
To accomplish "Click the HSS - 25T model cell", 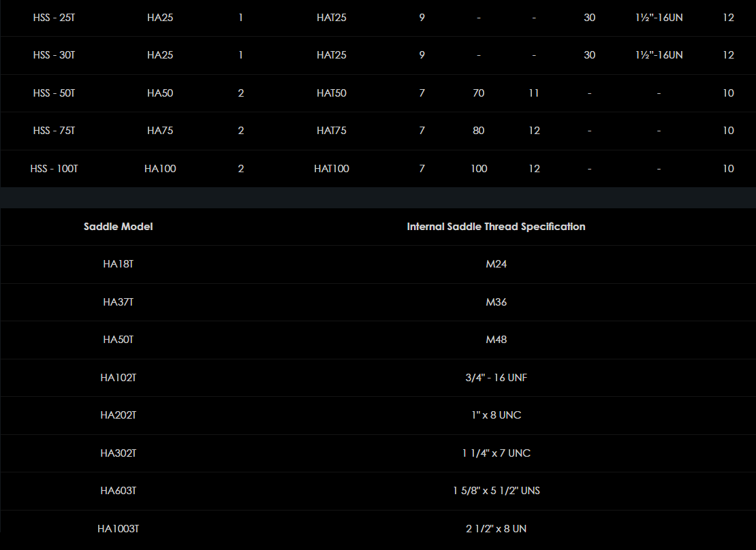I will pyautogui.click(x=54, y=18).
